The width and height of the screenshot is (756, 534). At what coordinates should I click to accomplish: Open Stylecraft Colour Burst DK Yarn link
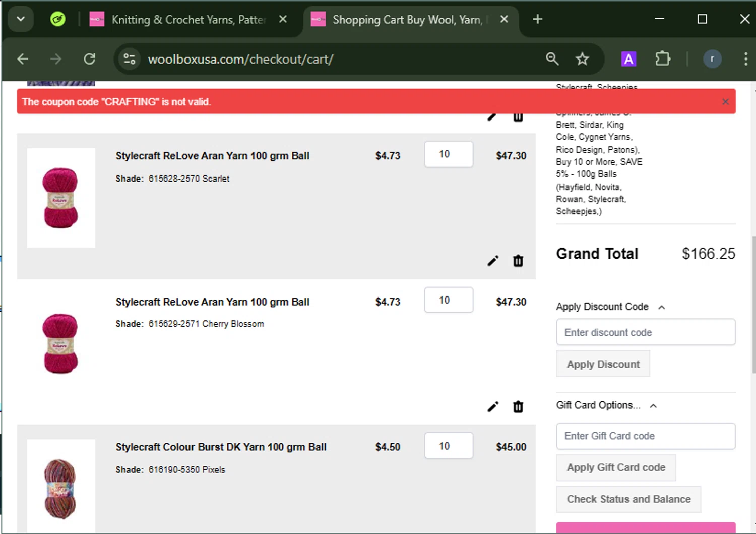coord(221,447)
